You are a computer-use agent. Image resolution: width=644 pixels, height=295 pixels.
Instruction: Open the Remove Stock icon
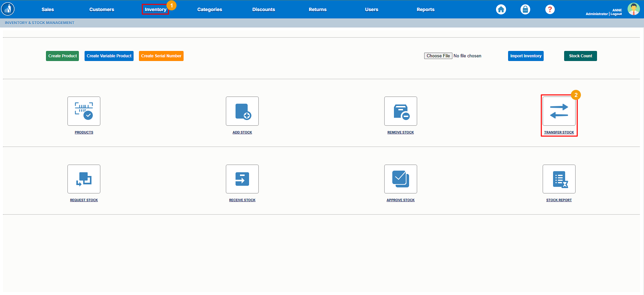[x=401, y=111]
